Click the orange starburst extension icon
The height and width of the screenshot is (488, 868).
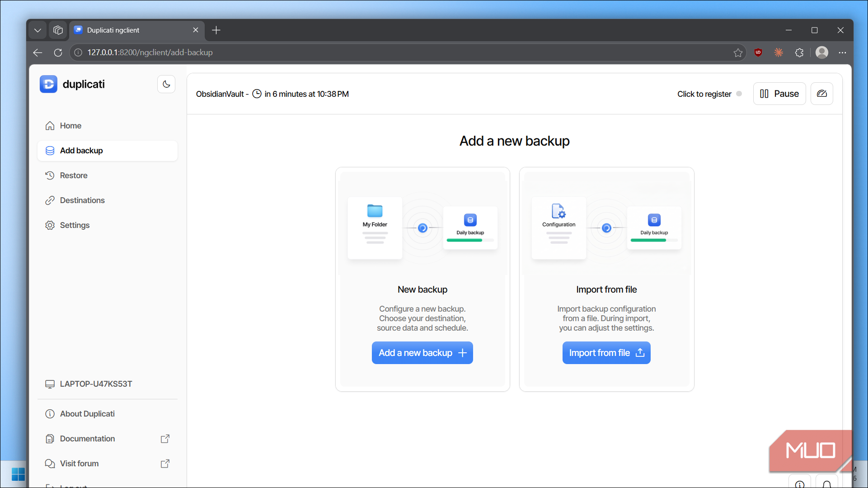click(x=779, y=52)
